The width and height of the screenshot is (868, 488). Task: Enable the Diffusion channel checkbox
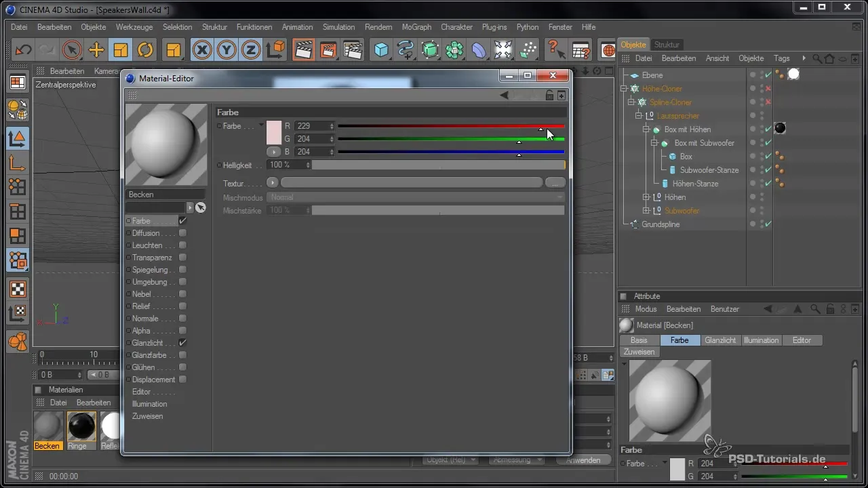coord(182,233)
